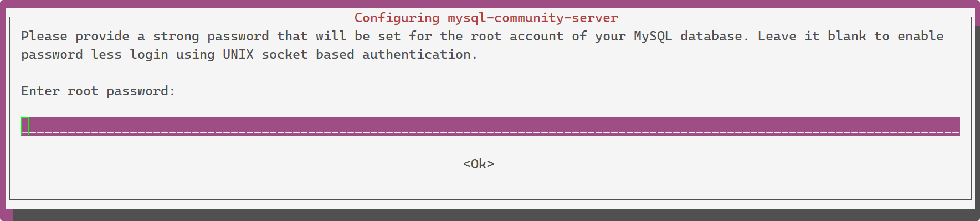Click the word 'MySQL' in the description
The width and height of the screenshot is (980, 221).
pos(653,37)
